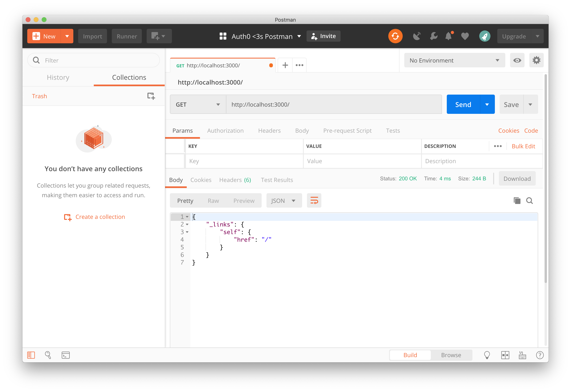
Task: Click the blue Send button
Action: pos(463,104)
